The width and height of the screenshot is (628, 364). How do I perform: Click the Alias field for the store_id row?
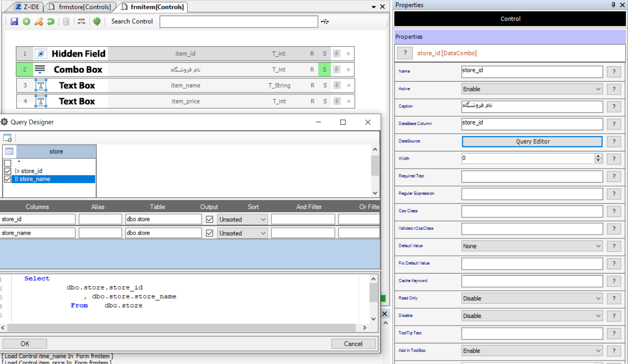point(100,219)
